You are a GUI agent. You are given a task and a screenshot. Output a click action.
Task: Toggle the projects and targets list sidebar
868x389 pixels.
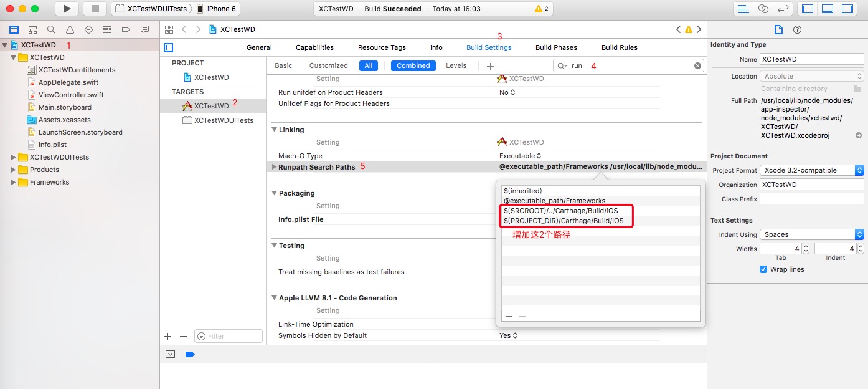(169, 47)
